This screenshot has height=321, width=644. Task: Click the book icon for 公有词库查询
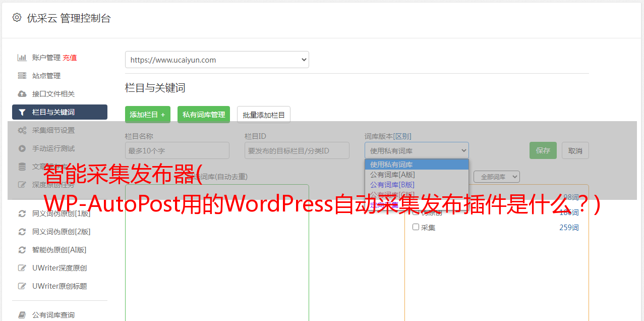[x=22, y=315]
